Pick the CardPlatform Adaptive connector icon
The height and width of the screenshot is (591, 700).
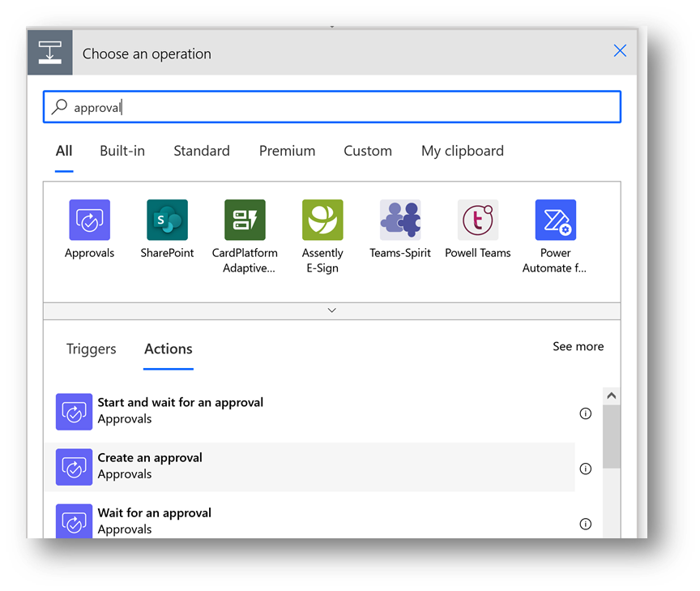245,221
